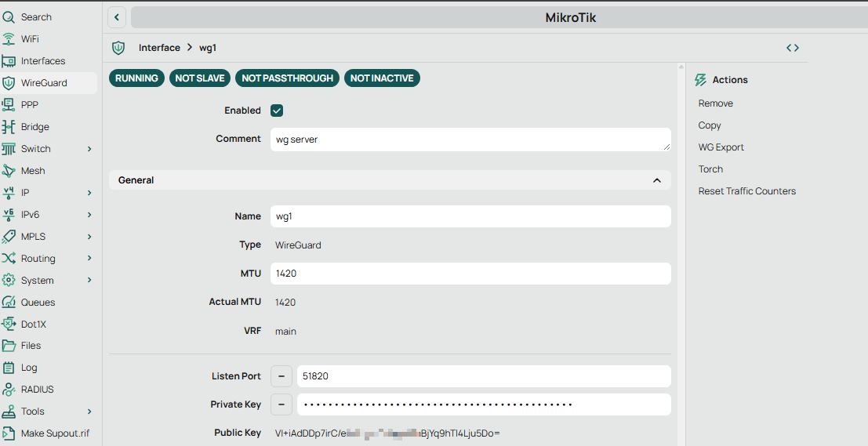Click the back arrow button in header
Viewport: 868px width, 446px height.
tap(117, 17)
